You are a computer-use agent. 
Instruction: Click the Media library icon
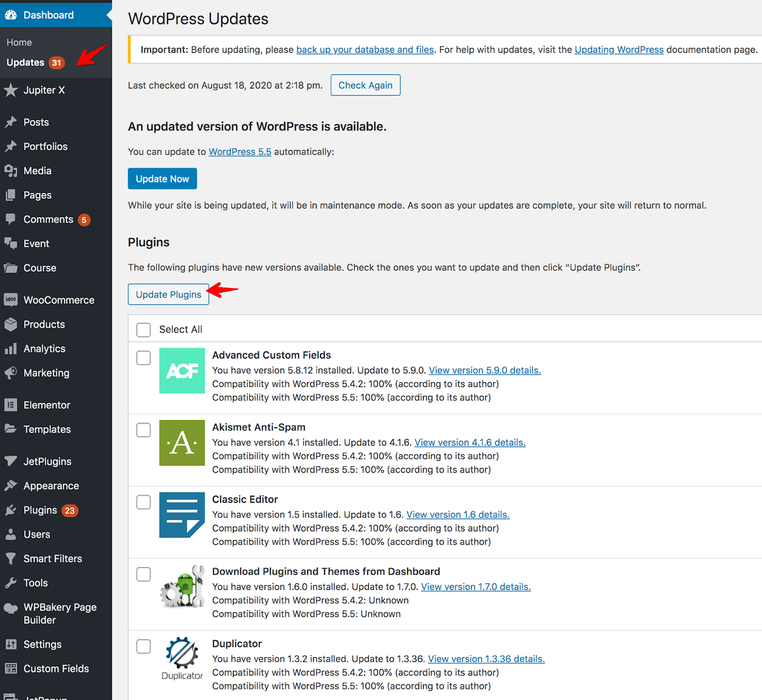(11, 171)
